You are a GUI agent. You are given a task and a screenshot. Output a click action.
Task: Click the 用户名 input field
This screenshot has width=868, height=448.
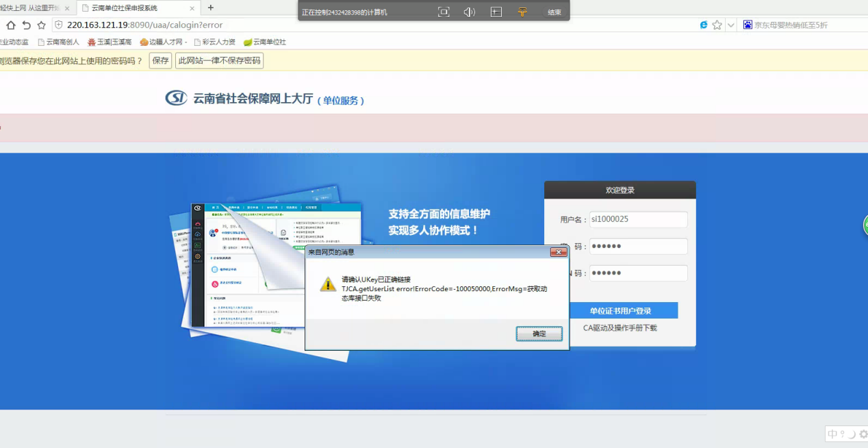[638, 219]
